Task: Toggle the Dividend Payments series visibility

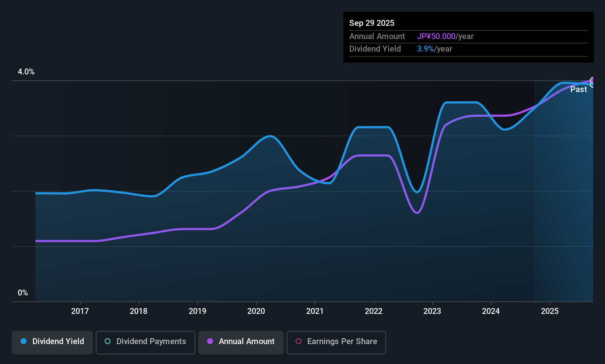Action: tap(145, 342)
